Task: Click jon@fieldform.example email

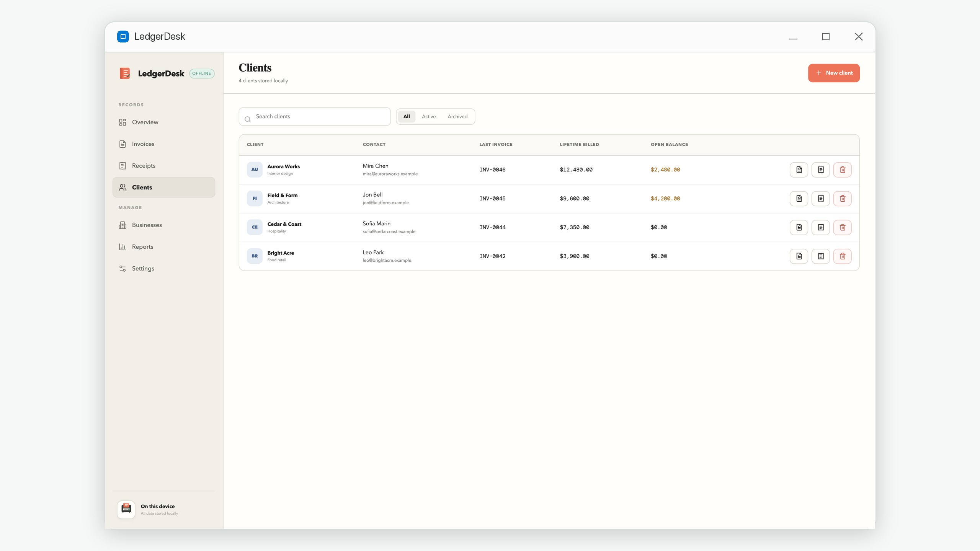Action: [x=385, y=203]
